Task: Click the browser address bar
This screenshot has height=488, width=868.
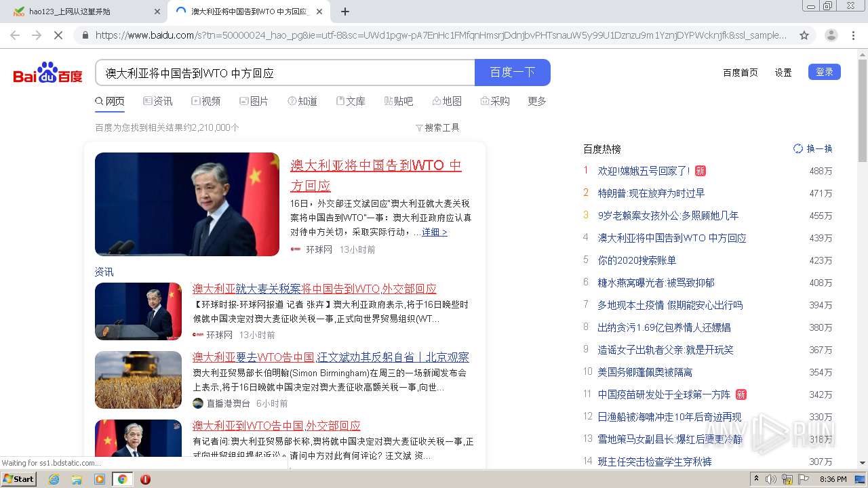Action: pyautogui.click(x=441, y=35)
